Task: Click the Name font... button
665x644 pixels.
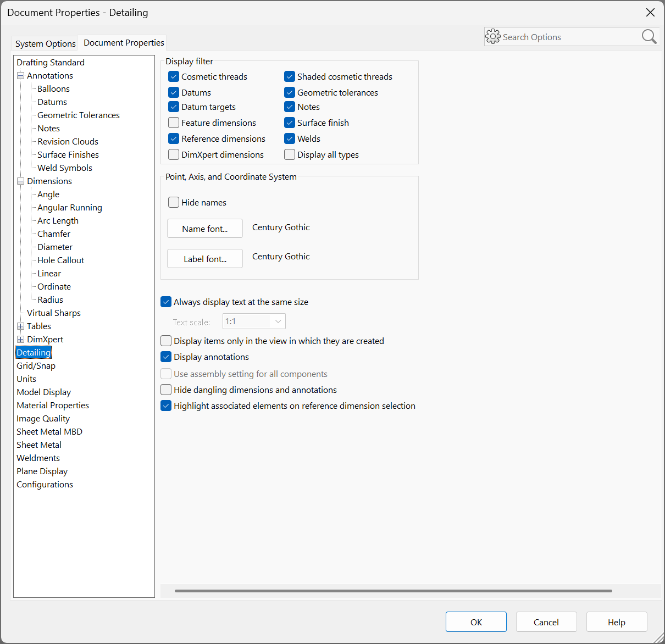Action: click(205, 229)
